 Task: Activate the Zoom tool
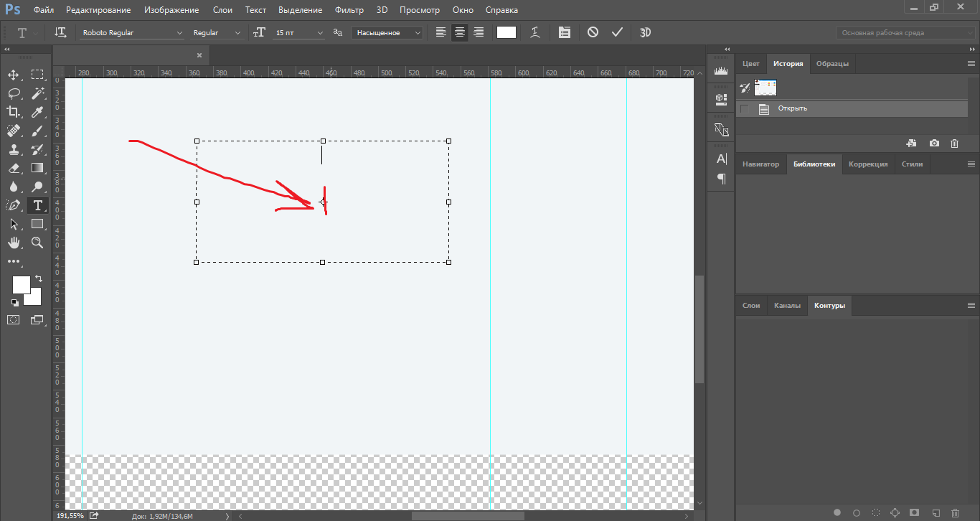point(37,243)
